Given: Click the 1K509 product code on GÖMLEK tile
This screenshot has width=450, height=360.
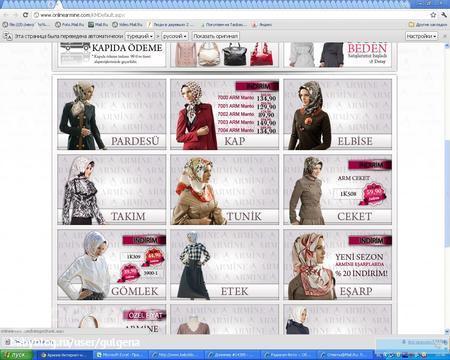Looking at the screenshot, I should (x=133, y=257).
